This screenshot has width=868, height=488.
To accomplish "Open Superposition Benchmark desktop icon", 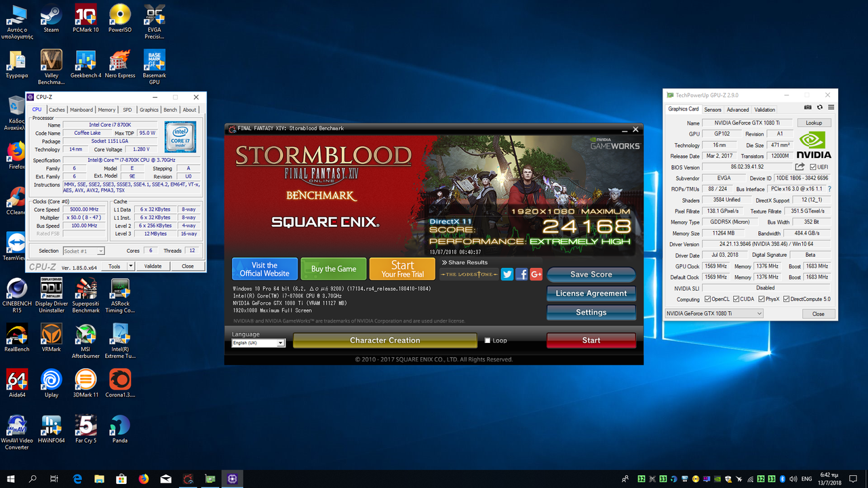I will [85, 295].
